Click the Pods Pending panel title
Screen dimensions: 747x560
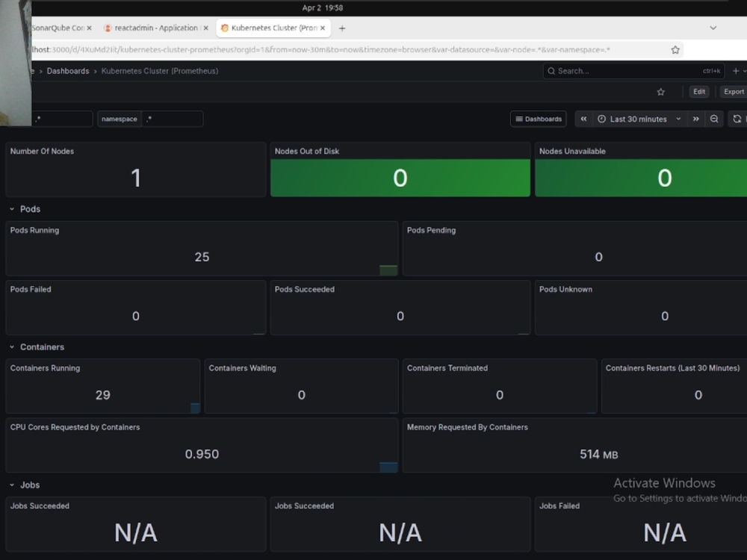click(431, 231)
